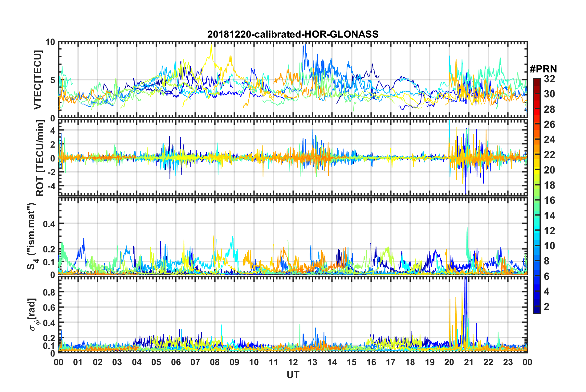Click the "14" label on the PRN colorbar

[549, 216]
